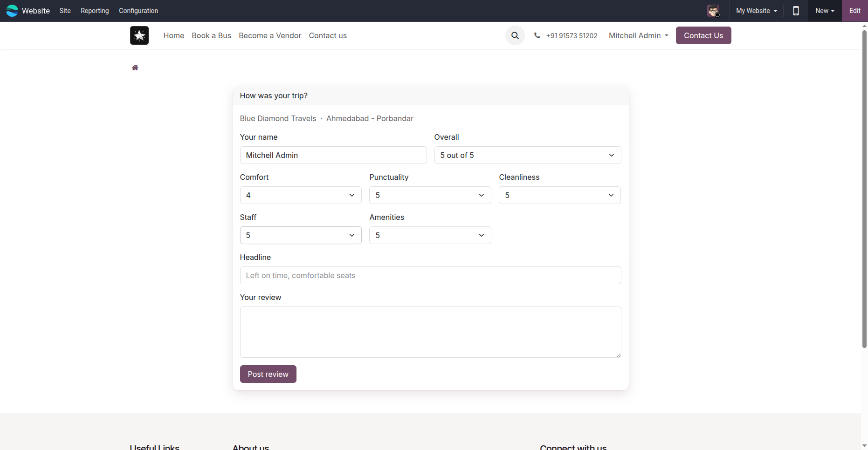
Task: Open the Punctuality rating dropdown
Action: [430, 195]
